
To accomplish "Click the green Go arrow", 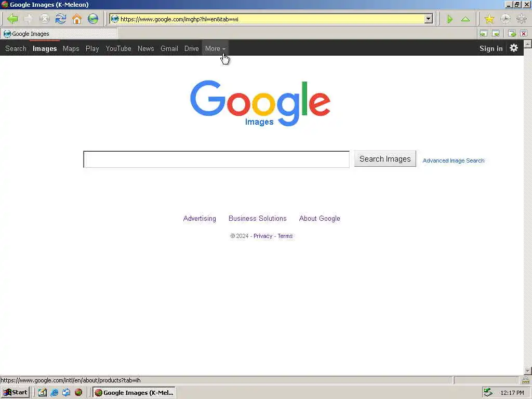I will tap(450, 19).
